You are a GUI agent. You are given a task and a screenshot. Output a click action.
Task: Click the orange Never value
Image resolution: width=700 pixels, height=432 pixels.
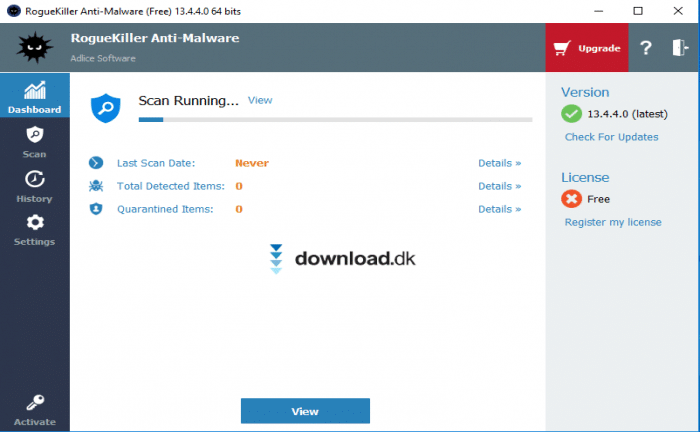(252, 163)
